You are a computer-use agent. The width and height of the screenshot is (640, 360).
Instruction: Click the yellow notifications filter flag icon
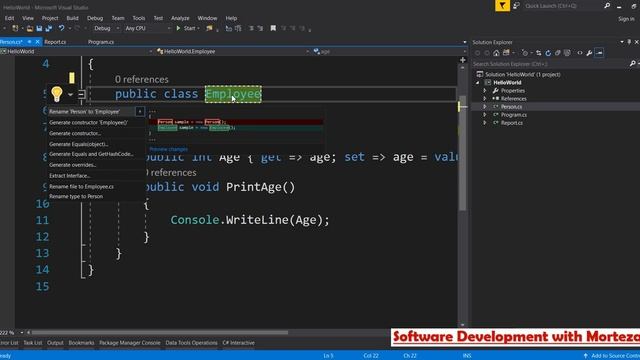coord(502,6)
